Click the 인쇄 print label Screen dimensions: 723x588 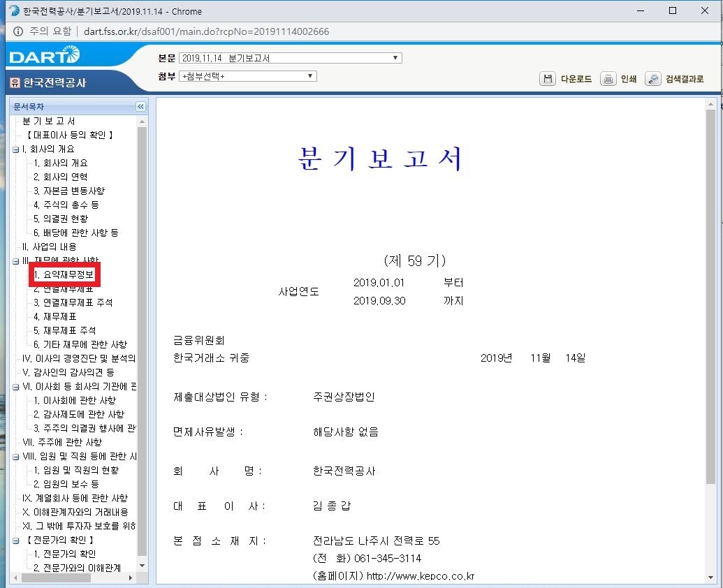pyautogui.click(x=629, y=79)
